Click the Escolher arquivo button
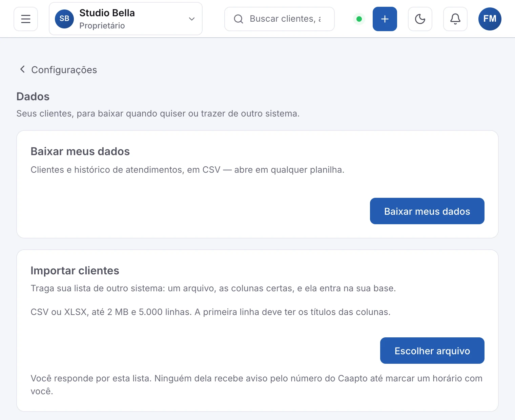Screen dimensions: 515x420 click(432, 351)
